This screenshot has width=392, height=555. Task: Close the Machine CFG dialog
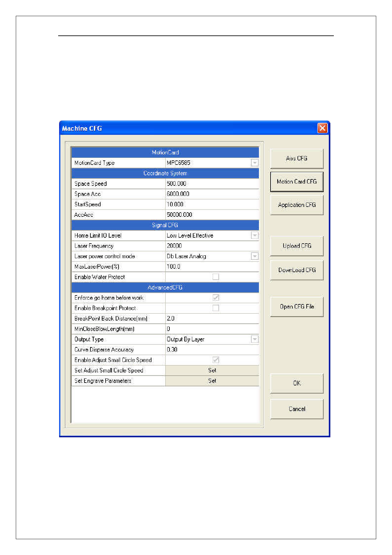coord(322,128)
